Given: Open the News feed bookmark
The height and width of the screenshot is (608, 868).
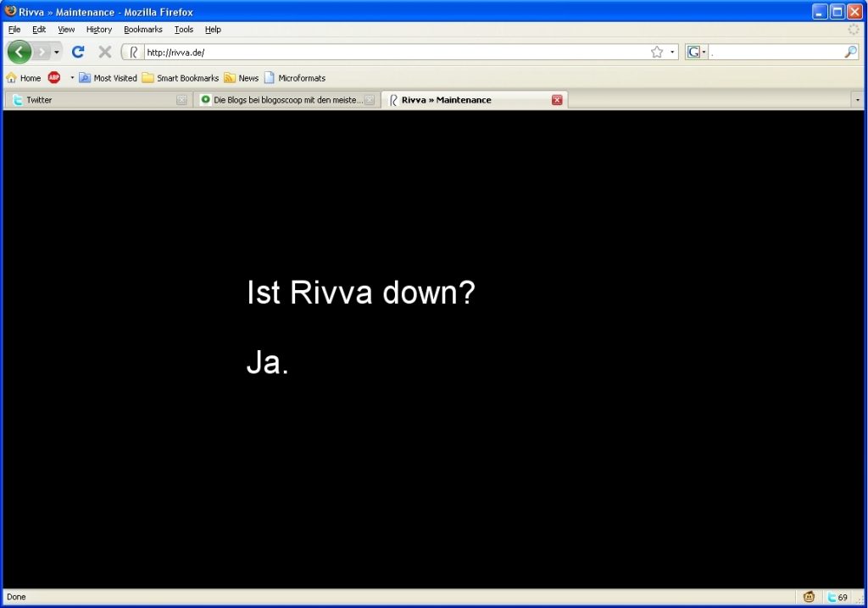Looking at the screenshot, I should [x=242, y=78].
